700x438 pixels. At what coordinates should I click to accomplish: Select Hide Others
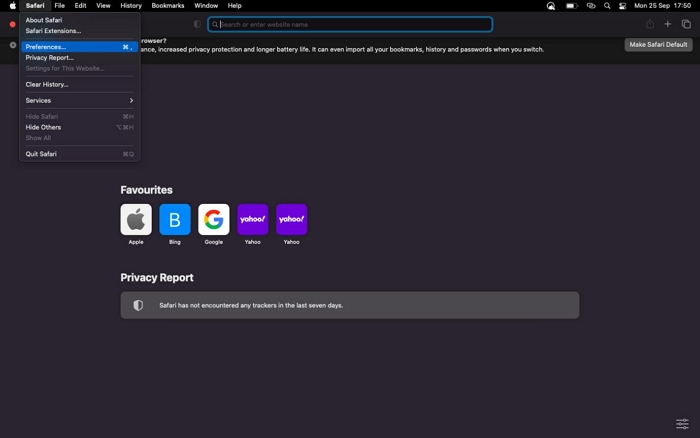[79, 127]
